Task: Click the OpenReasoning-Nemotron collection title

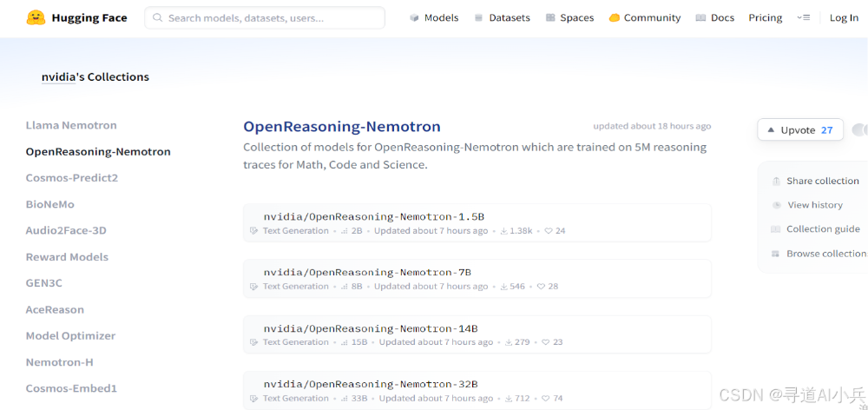Action: click(x=342, y=127)
